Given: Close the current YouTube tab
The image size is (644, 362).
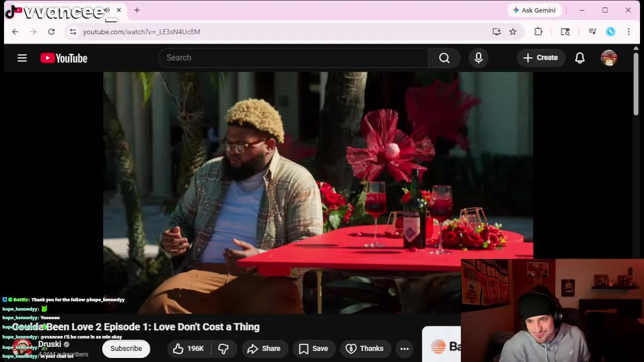Looking at the screenshot, I should (119, 10).
